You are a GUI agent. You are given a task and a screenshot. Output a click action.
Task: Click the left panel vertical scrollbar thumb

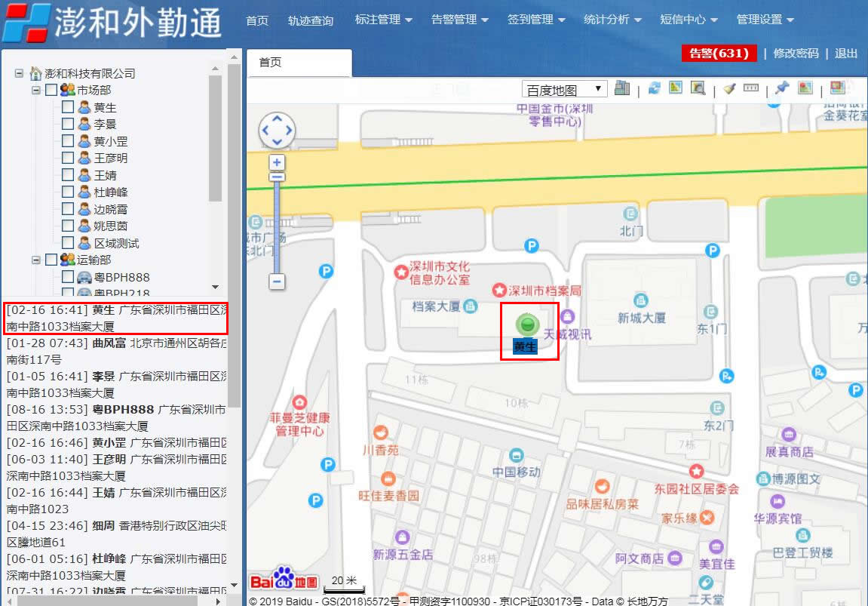pyautogui.click(x=235, y=235)
